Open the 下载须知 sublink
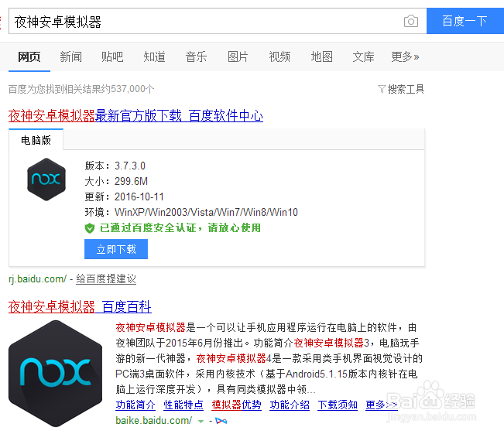 click(338, 405)
